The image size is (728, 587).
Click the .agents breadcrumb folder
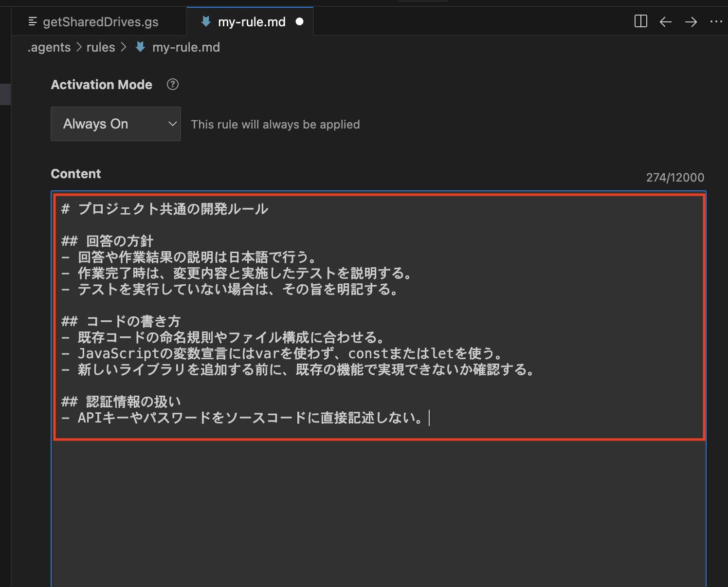tap(49, 47)
